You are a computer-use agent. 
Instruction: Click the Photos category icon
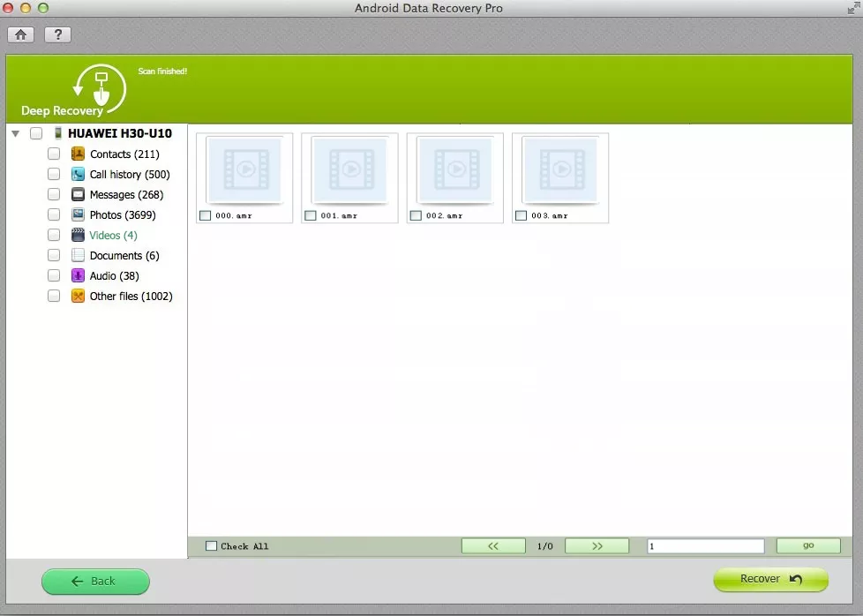79,214
